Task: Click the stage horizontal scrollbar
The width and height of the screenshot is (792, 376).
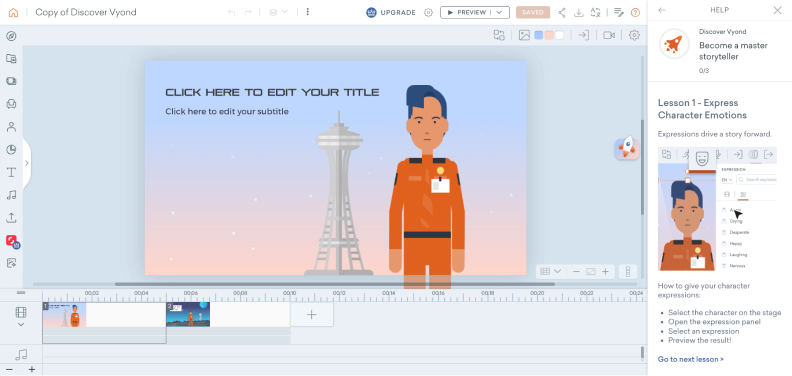Action: (x=335, y=284)
